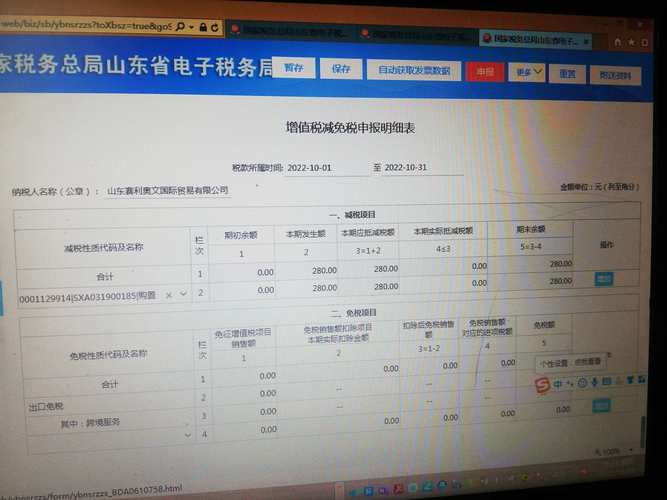This screenshot has width=667, height=500.
Task: Click the end date field 2022-10-31
Action: pos(422,167)
